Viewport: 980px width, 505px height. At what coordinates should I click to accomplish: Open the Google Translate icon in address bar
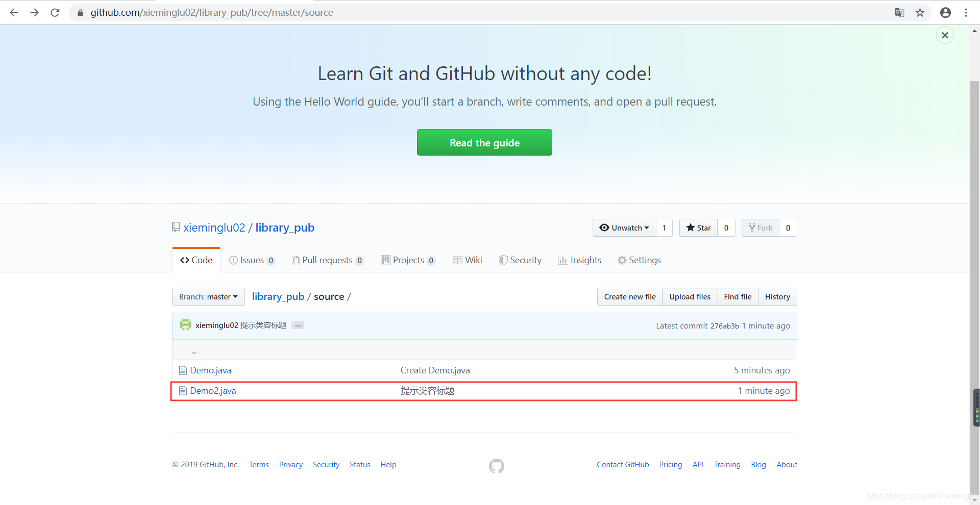[899, 13]
